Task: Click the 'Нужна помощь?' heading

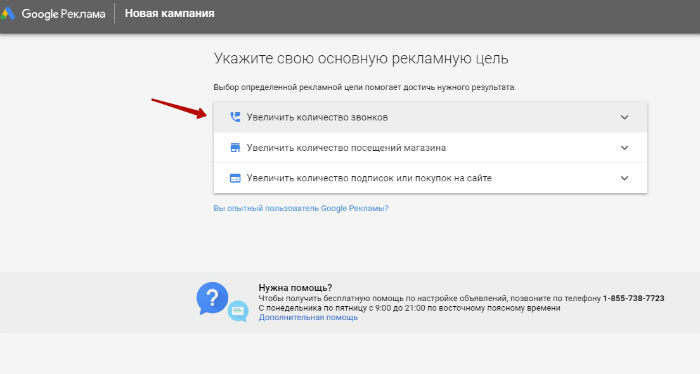Action: (x=295, y=288)
